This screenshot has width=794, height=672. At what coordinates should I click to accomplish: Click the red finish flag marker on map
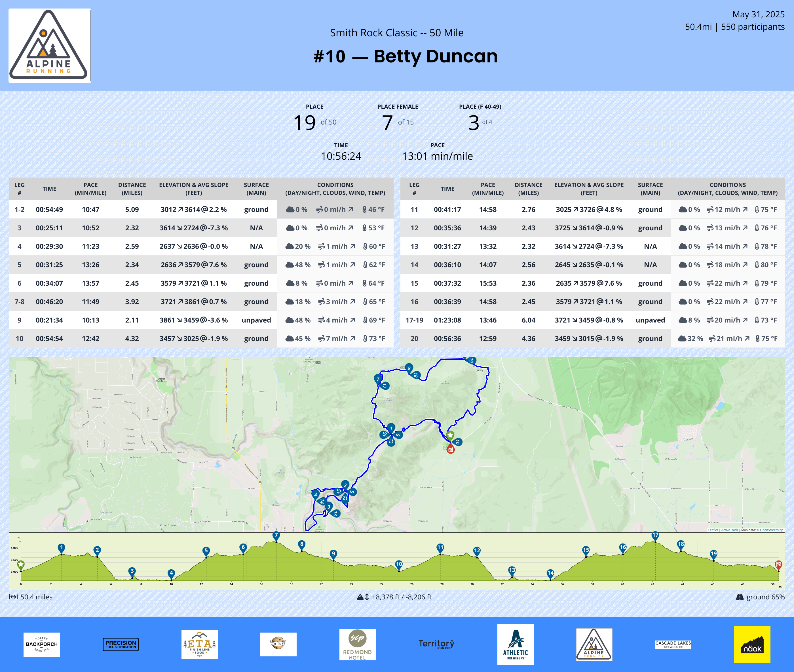[451, 449]
